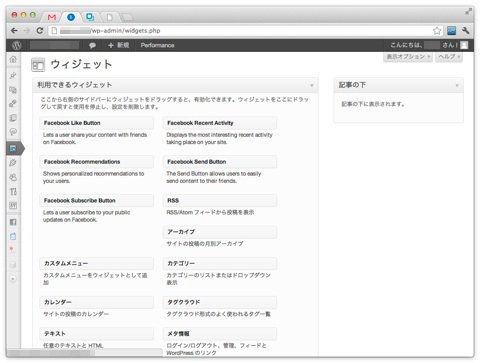Open the comments bubble in admin bar
The image size is (480, 363).
pos(92,45)
